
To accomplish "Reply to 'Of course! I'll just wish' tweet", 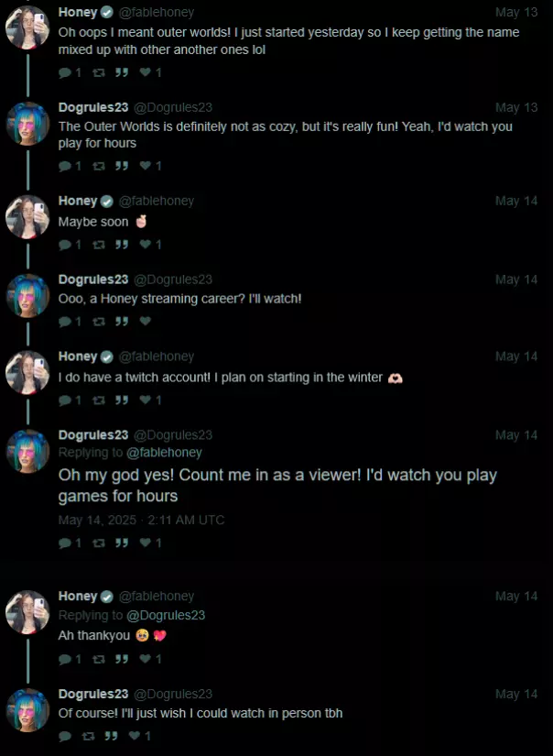I will click(65, 736).
